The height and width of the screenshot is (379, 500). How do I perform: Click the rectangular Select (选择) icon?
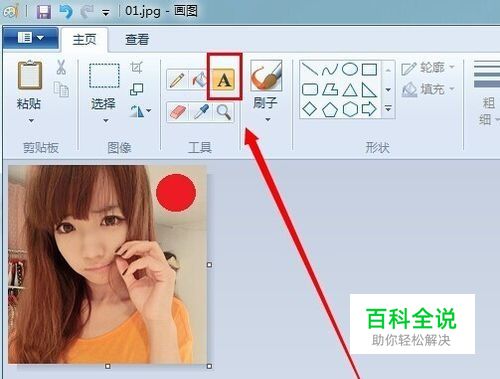pos(104,76)
